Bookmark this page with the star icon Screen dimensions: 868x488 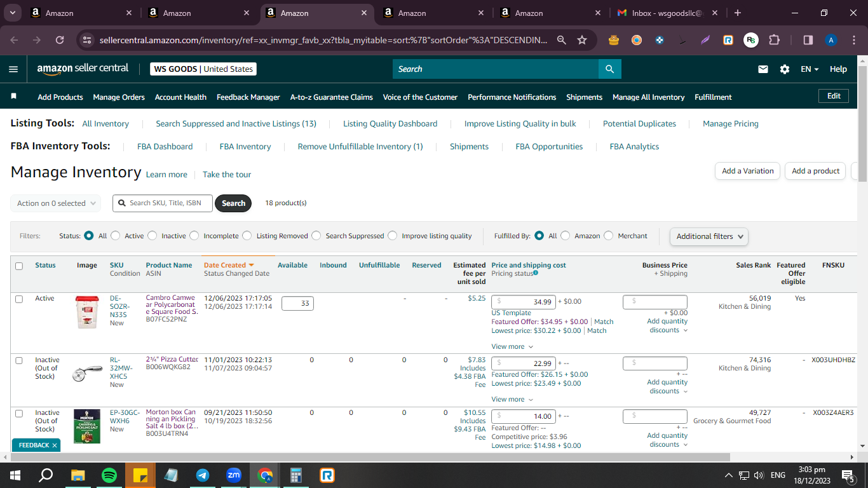(582, 40)
